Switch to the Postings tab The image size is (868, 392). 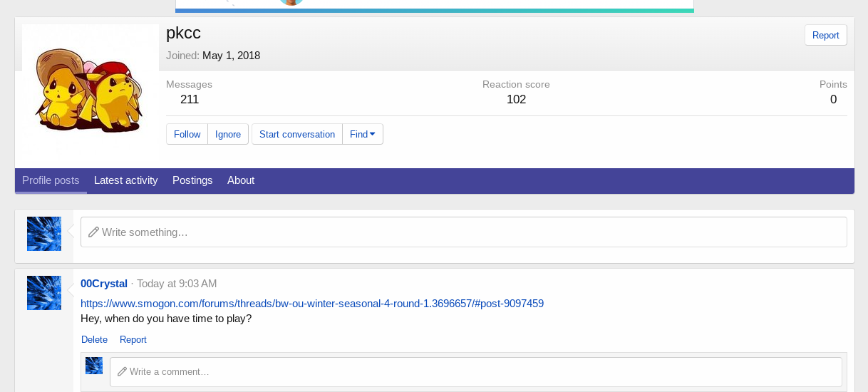[192, 180]
